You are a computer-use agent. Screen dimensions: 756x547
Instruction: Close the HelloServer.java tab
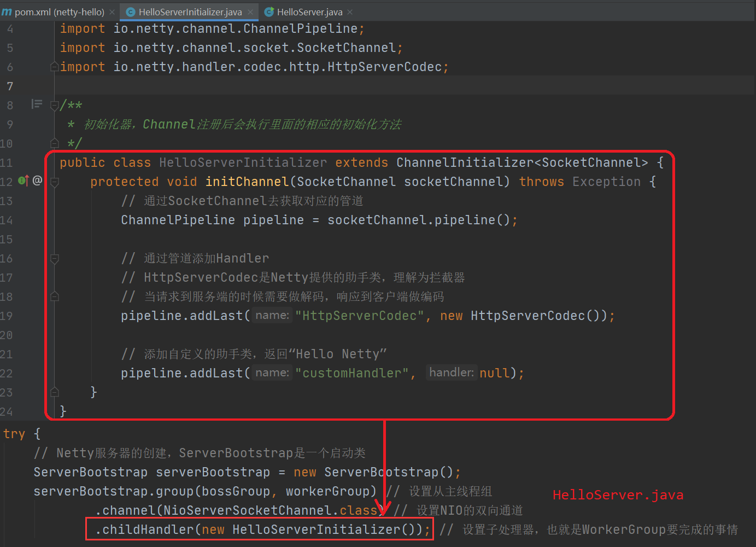pyautogui.click(x=350, y=12)
